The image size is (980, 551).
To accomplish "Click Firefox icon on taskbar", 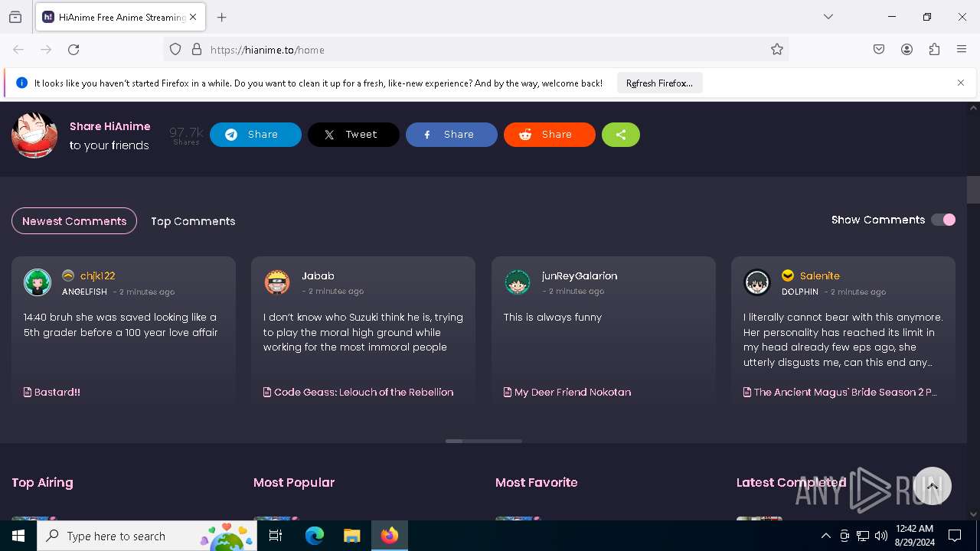I will 390,536.
